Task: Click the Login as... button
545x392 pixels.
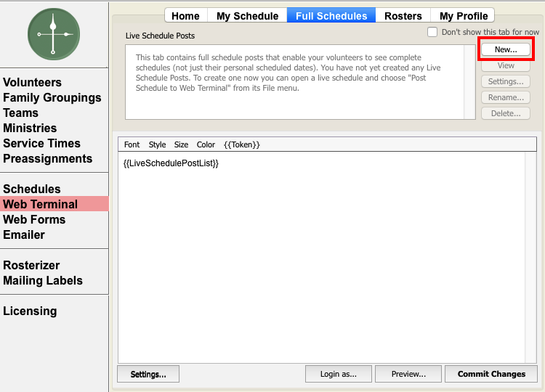Action: click(338, 374)
